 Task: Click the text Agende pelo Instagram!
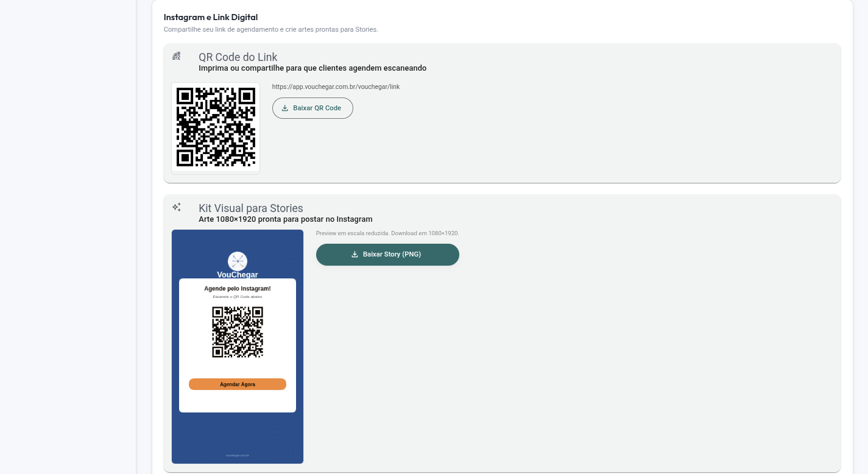pos(238,289)
